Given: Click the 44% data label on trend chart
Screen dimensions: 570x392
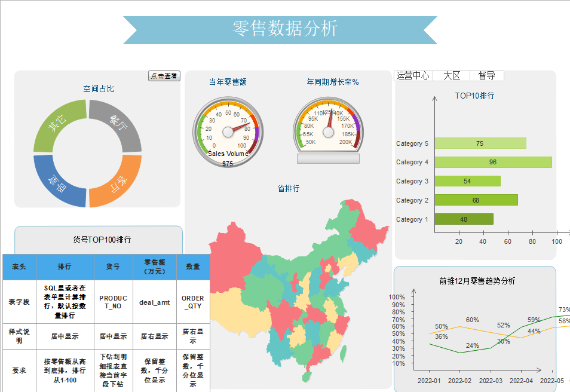Looking at the screenshot, I should coord(534,331).
